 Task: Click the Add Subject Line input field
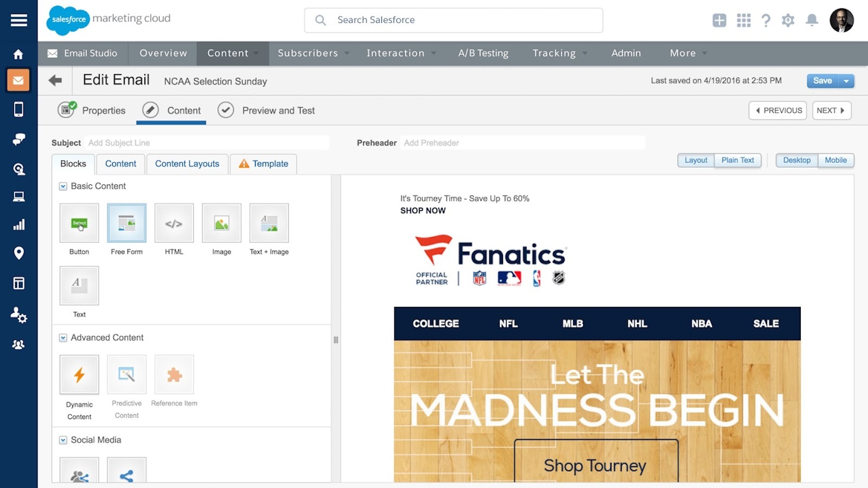click(206, 143)
